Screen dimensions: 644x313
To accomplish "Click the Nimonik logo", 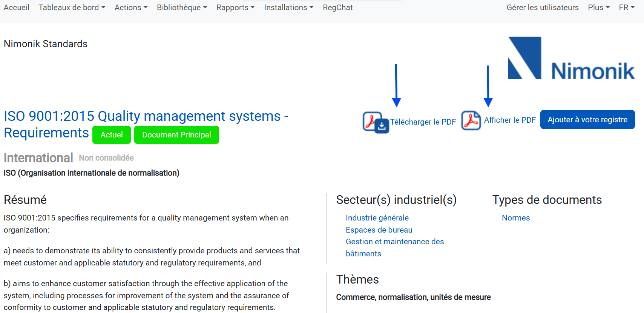I will point(571,59).
